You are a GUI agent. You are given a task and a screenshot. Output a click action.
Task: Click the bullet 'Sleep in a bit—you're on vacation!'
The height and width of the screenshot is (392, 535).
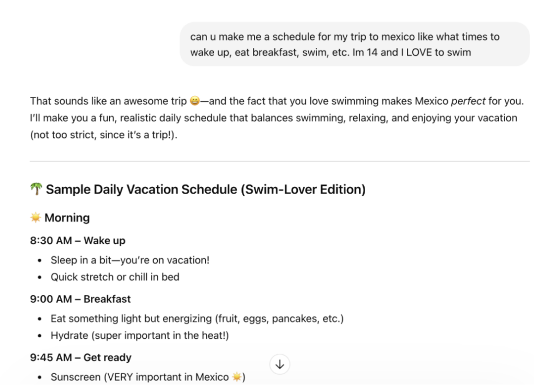coord(130,260)
